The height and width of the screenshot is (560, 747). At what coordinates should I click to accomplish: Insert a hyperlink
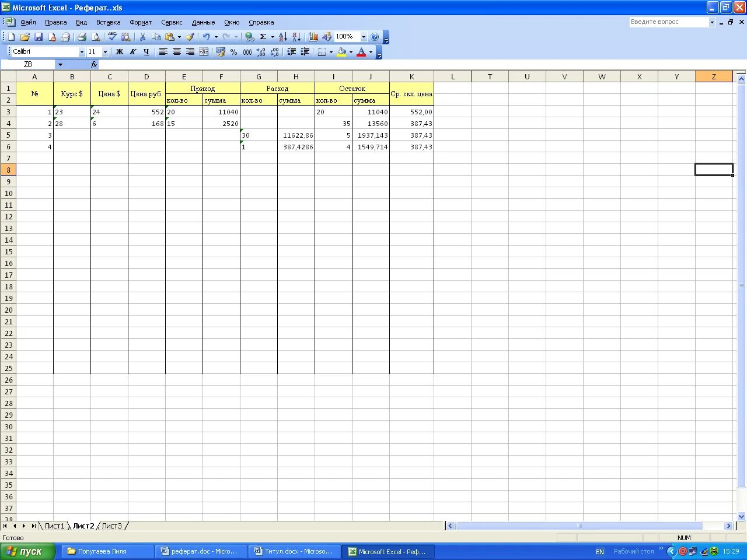(250, 37)
